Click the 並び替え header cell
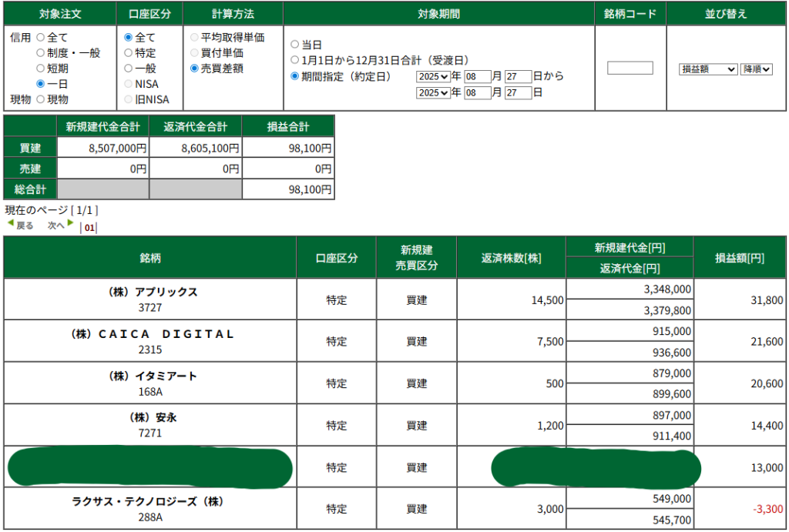Image resolution: width=789 pixels, height=532 pixels. coord(726,14)
